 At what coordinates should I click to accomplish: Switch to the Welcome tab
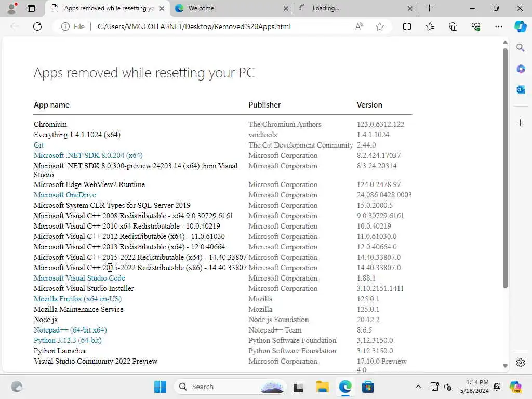click(x=231, y=8)
